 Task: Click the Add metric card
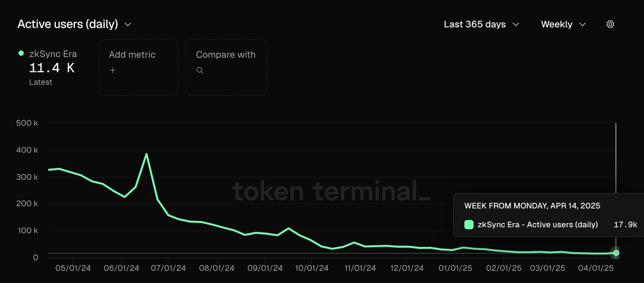coord(138,67)
